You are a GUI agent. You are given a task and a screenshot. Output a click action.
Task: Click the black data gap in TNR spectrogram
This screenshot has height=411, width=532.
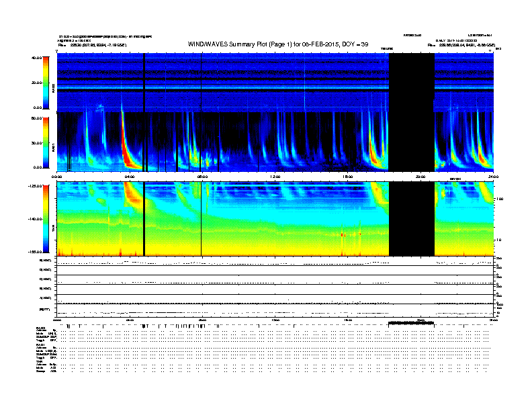[412, 219]
